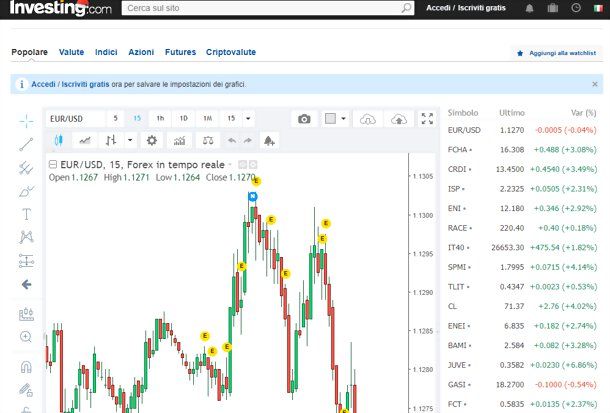Viewport: 610px width, 413px height.
Task: Undo the last chart action
Action: (x=232, y=140)
